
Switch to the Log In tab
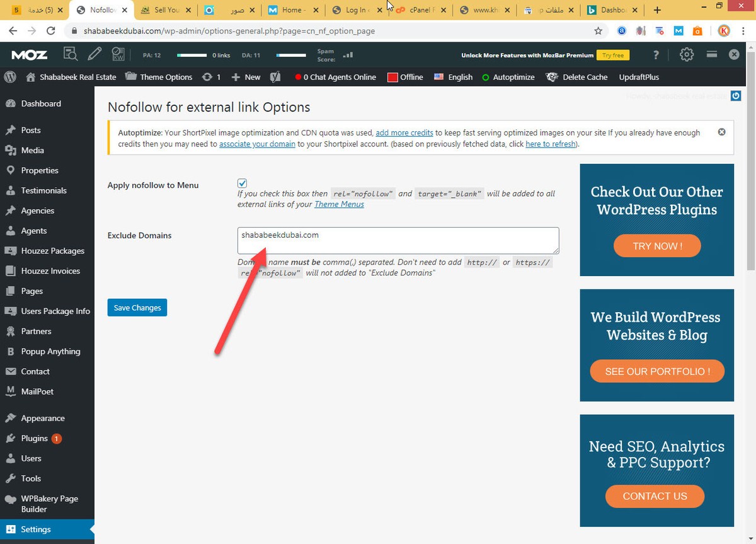click(x=356, y=10)
